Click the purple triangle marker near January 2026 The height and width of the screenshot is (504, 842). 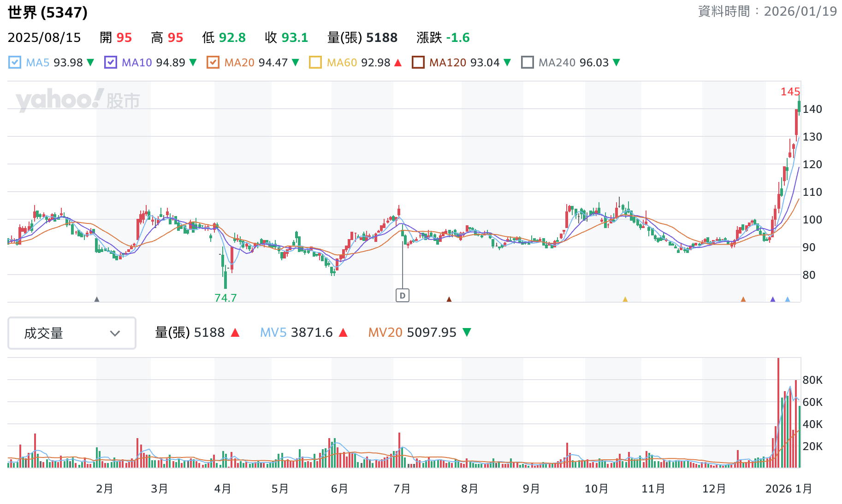[x=773, y=299]
